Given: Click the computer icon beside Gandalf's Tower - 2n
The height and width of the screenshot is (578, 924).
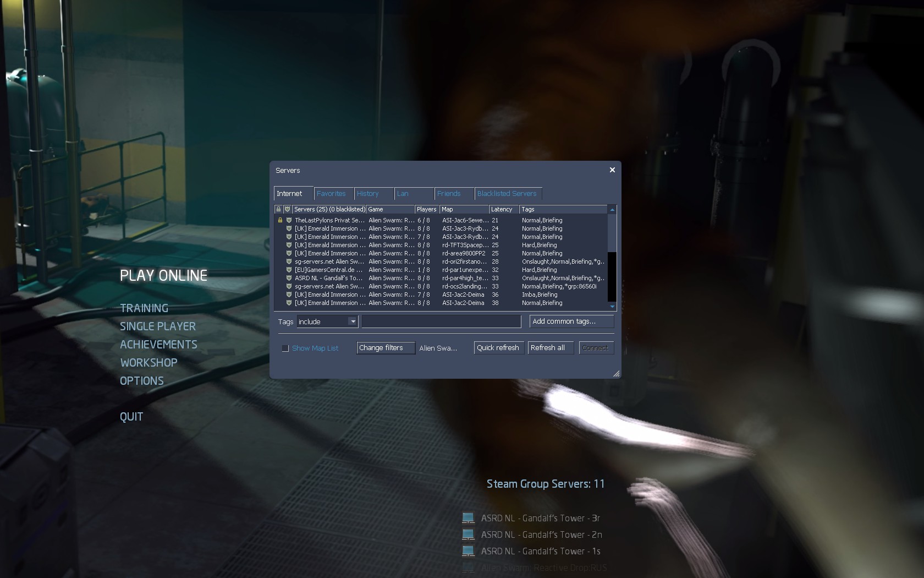Looking at the screenshot, I should pyautogui.click(x=468, y=535).
